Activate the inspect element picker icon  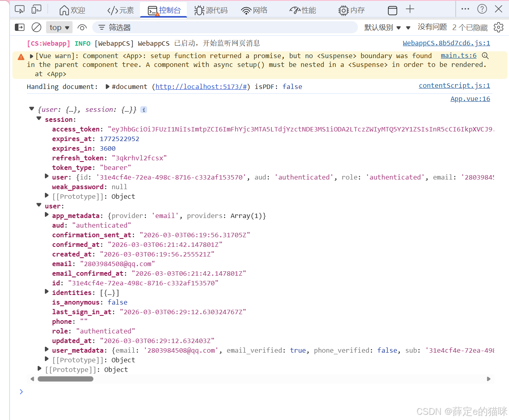point(19,10)
